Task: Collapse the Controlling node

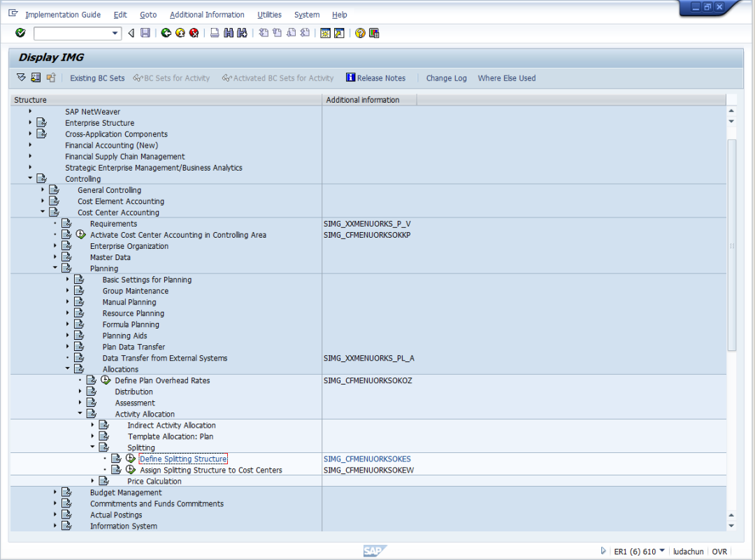Action: pyautogui.click(x=30, y=178)
